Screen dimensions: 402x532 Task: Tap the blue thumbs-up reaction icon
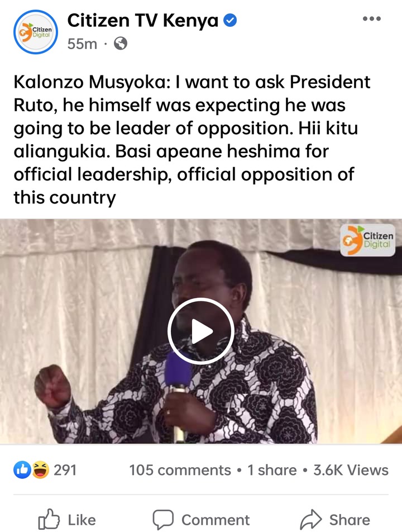(22, 470)
